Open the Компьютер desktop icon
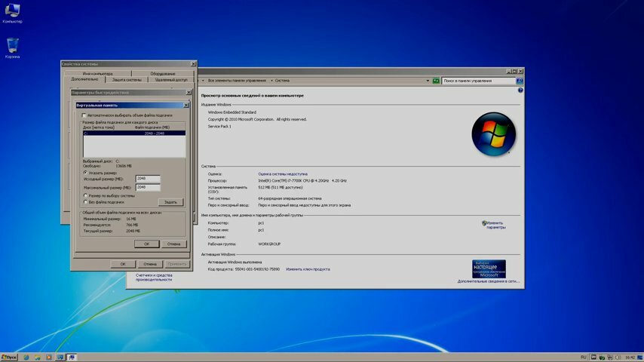Viewport: 644px width, 362px height. pos(12,13)
